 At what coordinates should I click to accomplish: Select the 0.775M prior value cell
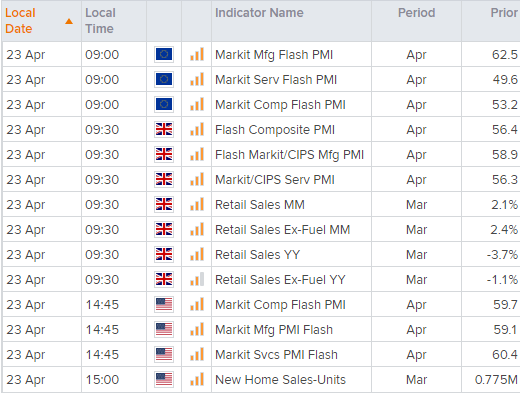point(491,379)
